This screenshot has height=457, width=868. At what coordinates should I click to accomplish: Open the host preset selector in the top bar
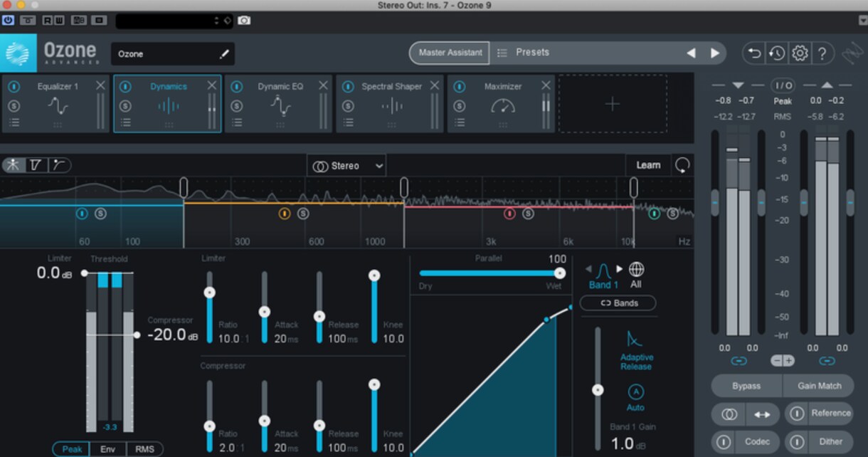tap(174, 21)
